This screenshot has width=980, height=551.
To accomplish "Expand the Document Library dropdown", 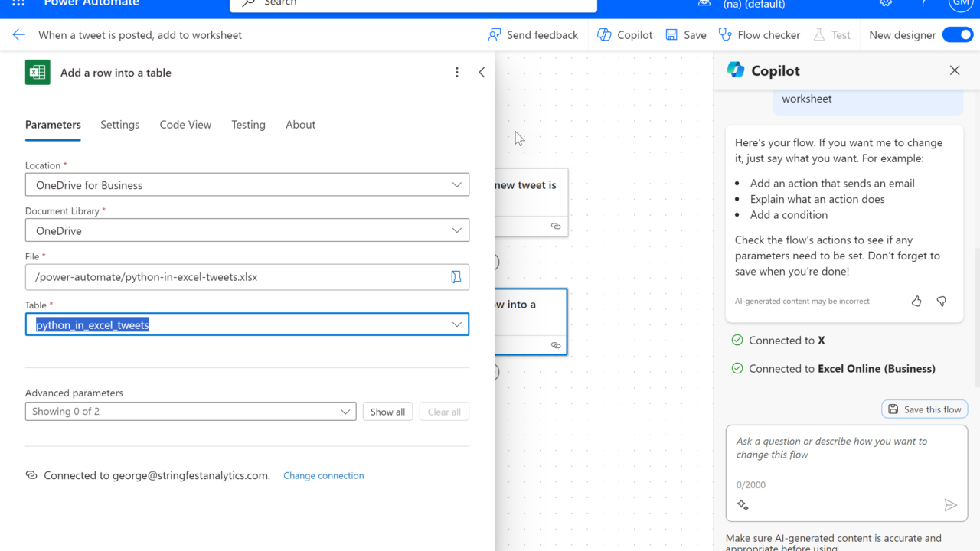I will point(456,230).
